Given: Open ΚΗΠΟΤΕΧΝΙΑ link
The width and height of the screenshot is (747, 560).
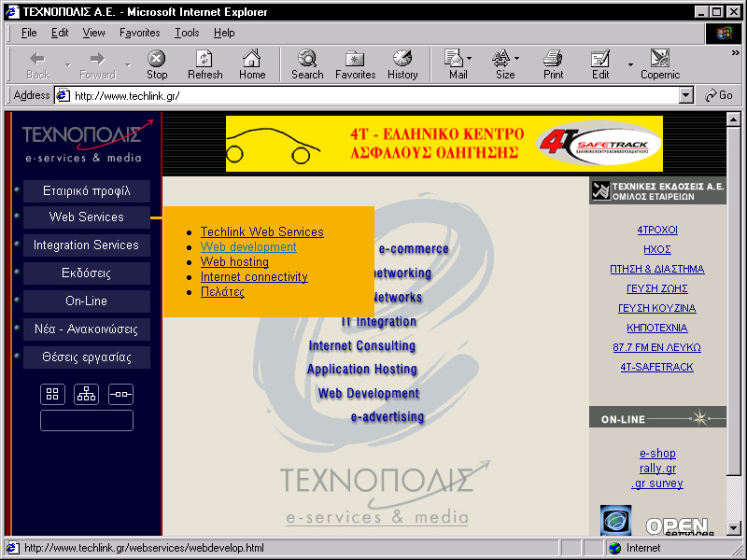Looking at the screenshot, I should pyautogui.click(x=657, y=328).
